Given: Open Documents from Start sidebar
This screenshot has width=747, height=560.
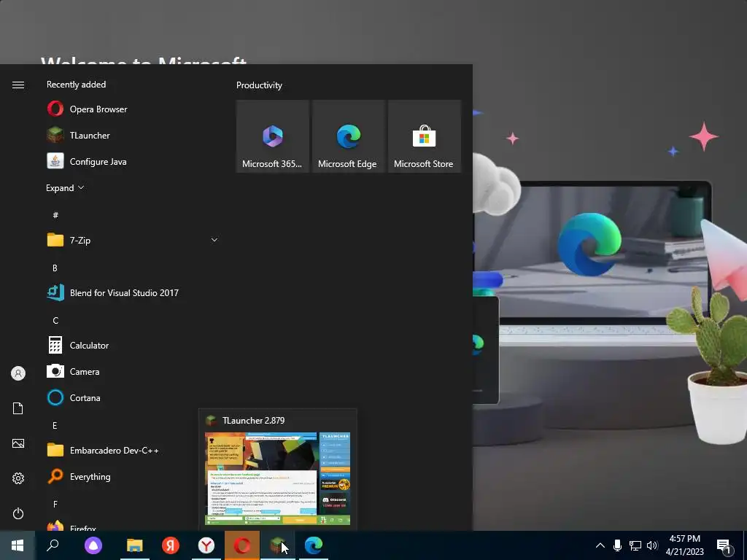Looking at the screenshot, I should click(18, 408).
